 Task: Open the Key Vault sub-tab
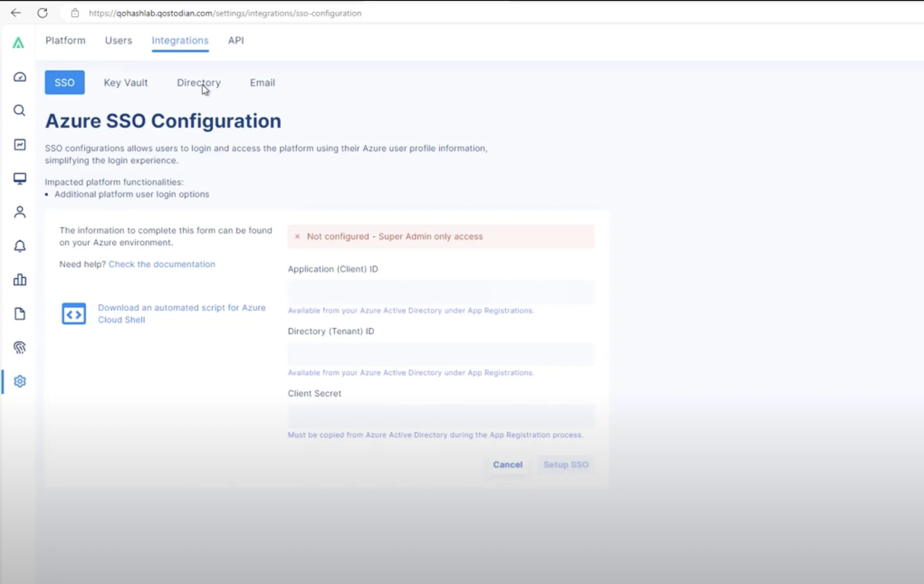(125, 82)
